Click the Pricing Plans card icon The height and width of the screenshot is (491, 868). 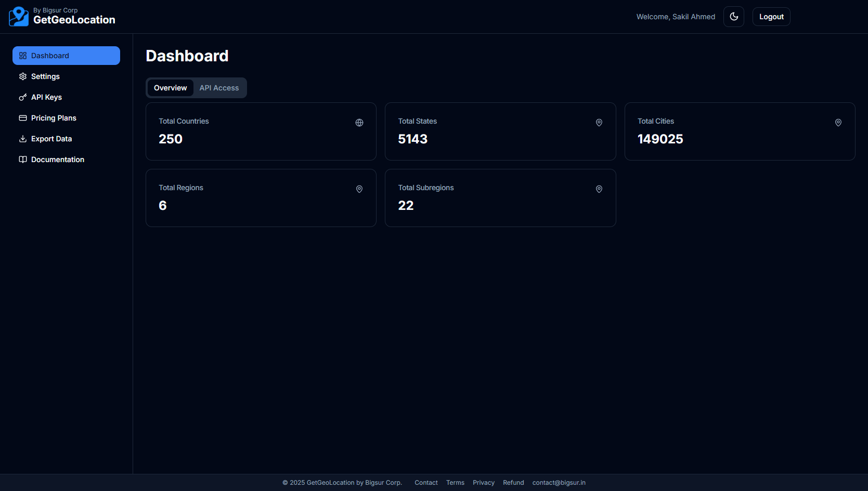pyautogui.click(x=23, y=118)
